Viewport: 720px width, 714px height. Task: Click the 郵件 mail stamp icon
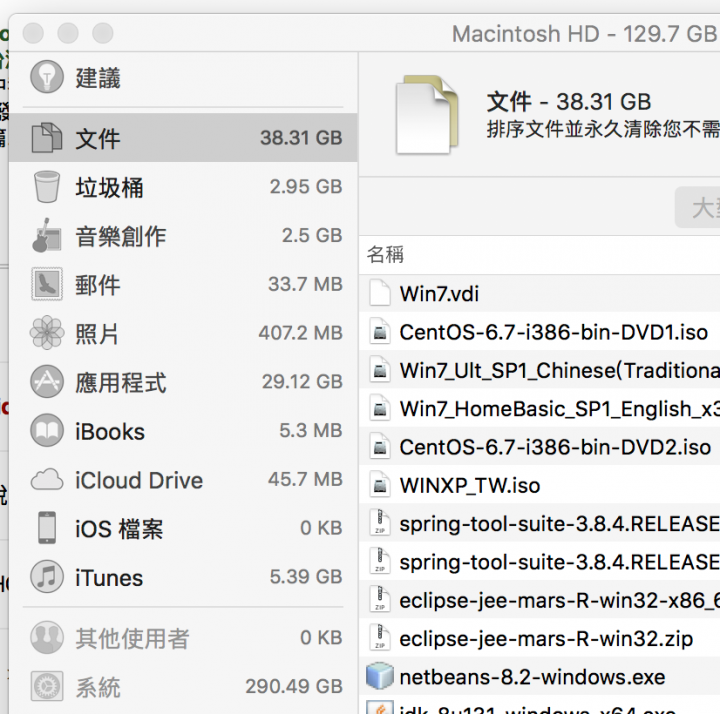click(x=47, y=284)
